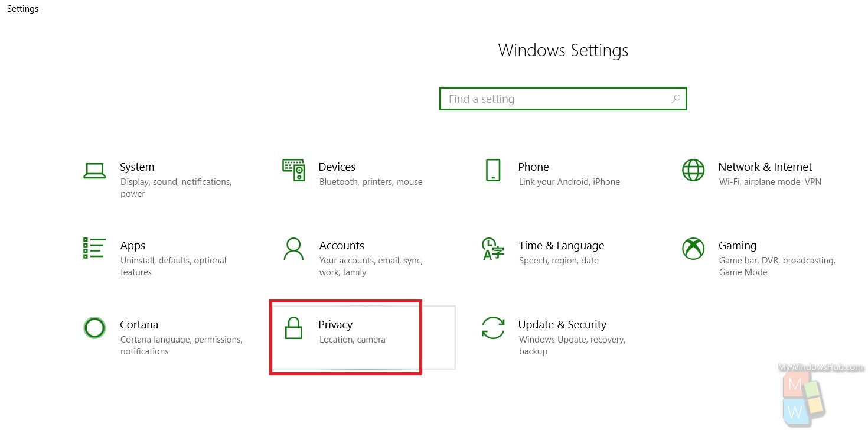Click 'Speech, region, date' description
The width and height of the screenshot is (868, 446).
coord(559,261)
